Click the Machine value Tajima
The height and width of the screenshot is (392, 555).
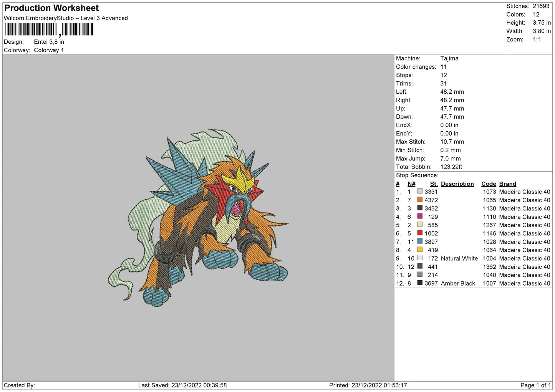coord(449,58)
